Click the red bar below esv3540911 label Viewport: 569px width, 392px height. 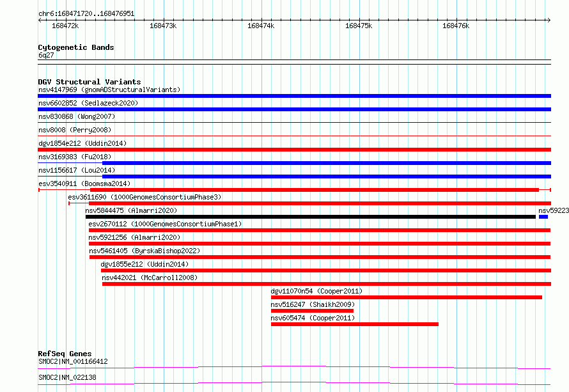[315, 190]
